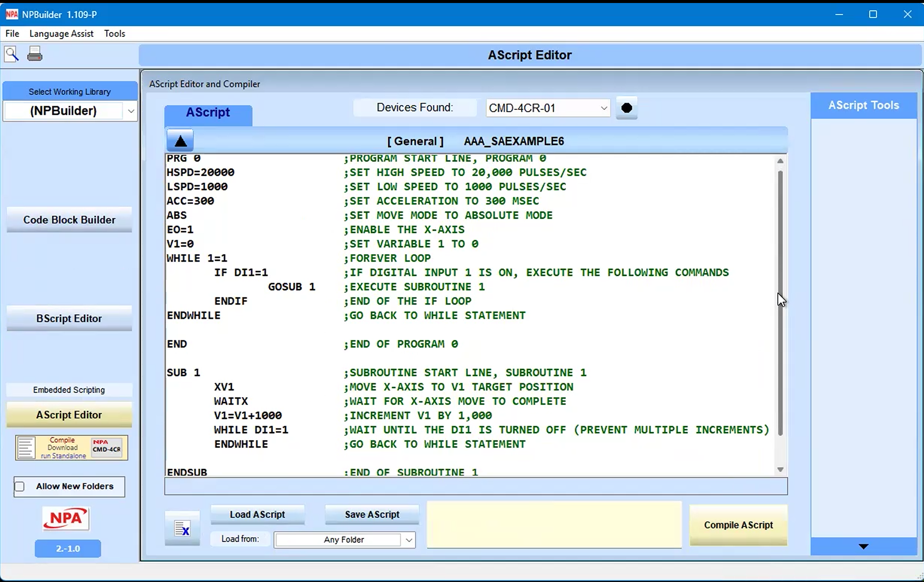
Task: Click the HSPD=20000 code line
Action: 201,172
